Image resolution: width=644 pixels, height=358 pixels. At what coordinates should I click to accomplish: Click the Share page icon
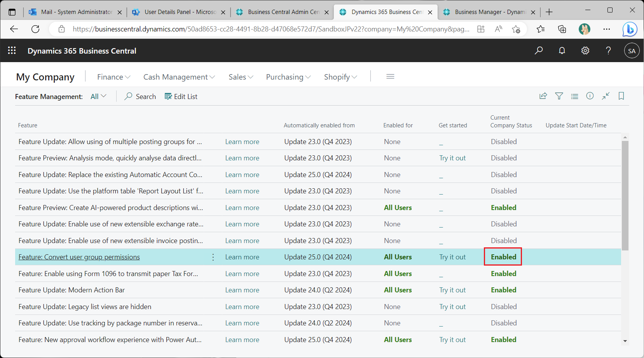[x=543, y=96]
